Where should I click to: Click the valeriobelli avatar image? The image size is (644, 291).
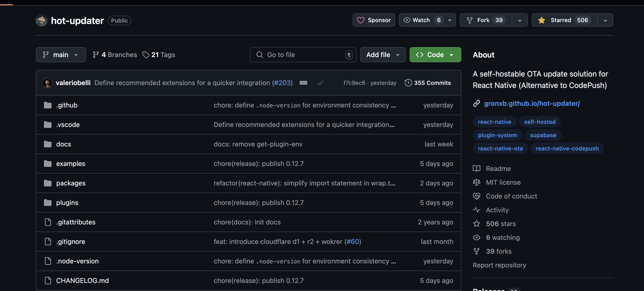pyautogui.click(x=47, y=83)
